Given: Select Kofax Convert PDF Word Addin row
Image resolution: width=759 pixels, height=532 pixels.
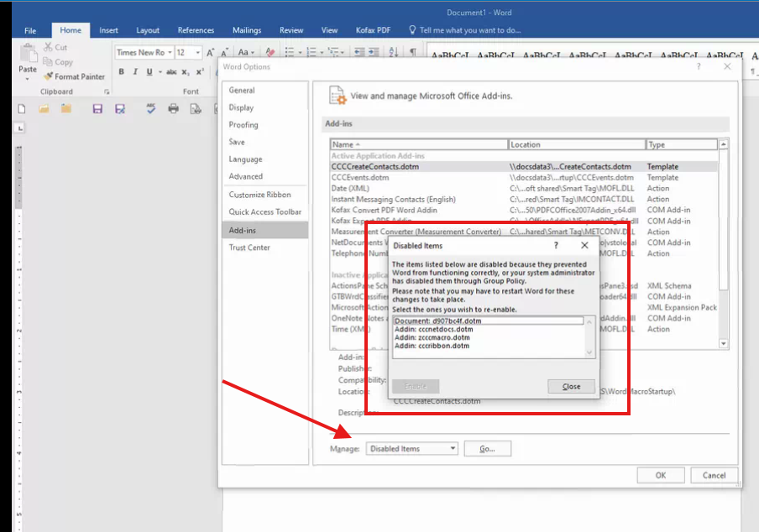Looking at the screenshot, I should coord(524,210).
